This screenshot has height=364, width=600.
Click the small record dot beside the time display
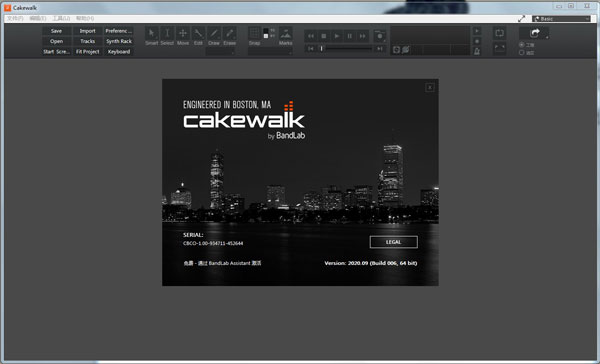click(x=477, y=41)
